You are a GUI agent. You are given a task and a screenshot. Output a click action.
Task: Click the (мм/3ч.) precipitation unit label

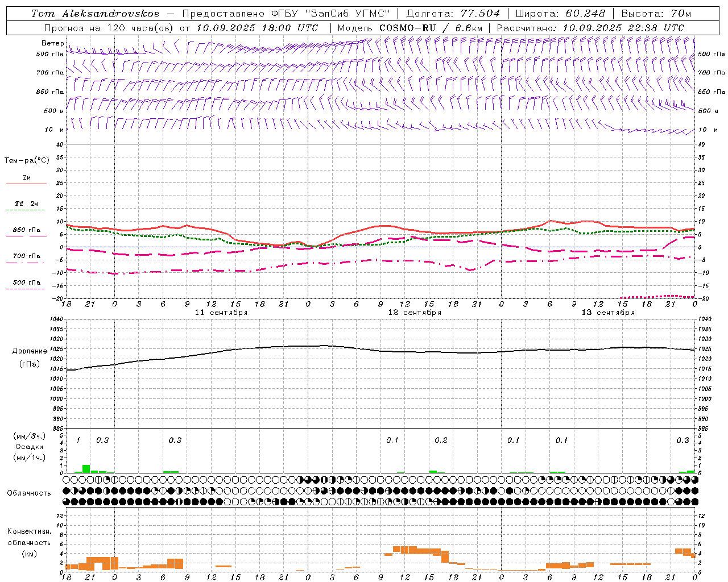click(30, 436)
